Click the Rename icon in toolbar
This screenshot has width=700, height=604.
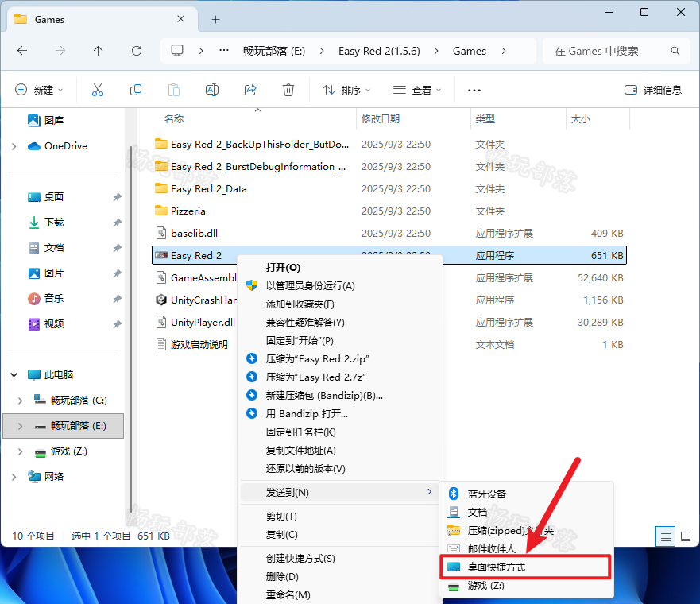212,90
